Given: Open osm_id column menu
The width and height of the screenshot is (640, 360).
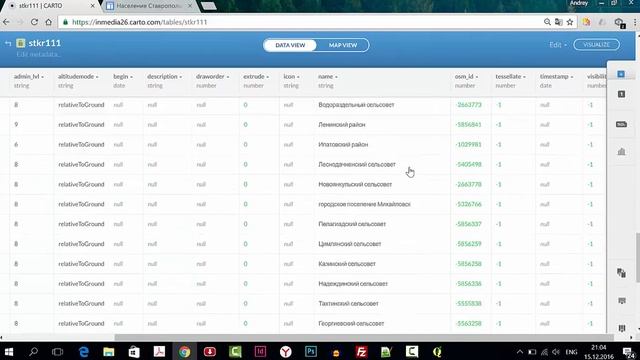Looking at the screenshot, I should (x=477, y=77).
